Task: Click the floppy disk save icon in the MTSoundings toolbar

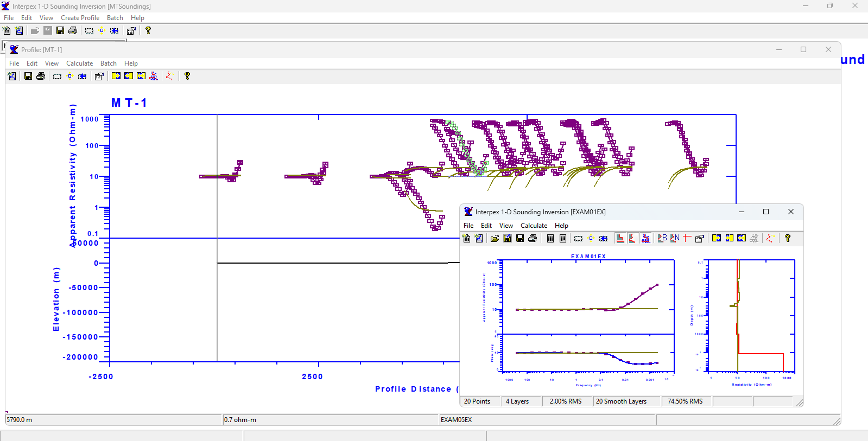Action: tap(60, 31)
